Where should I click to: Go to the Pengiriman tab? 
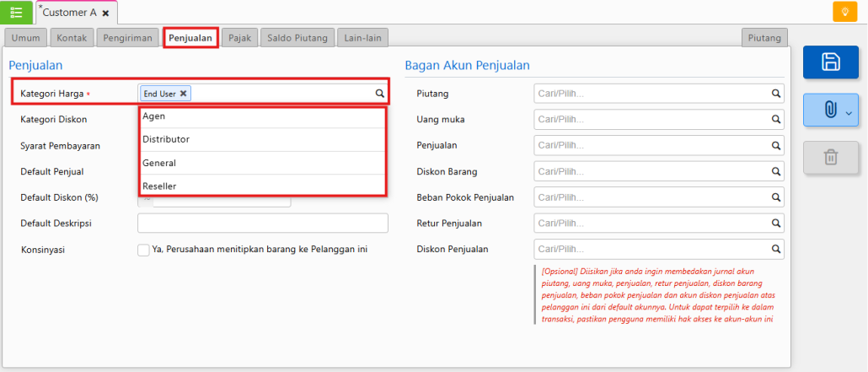[128, 38]
